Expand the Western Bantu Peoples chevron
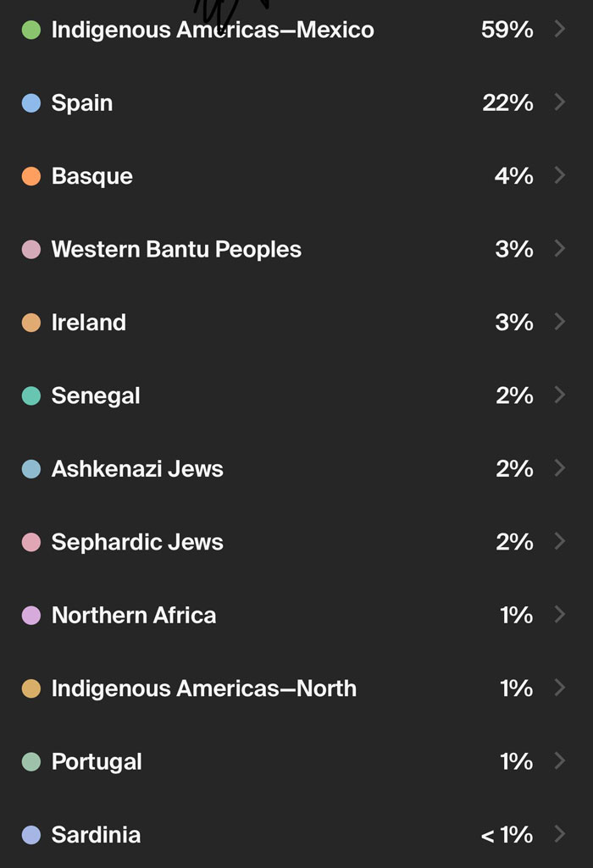 [560, 249]
